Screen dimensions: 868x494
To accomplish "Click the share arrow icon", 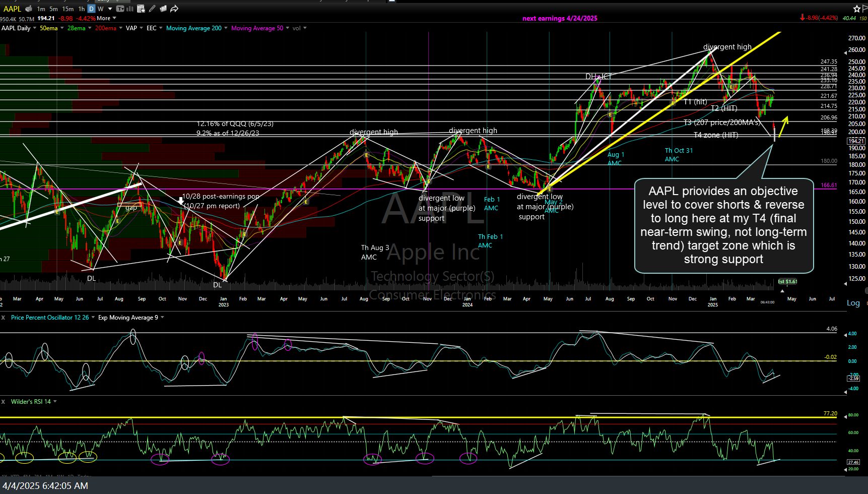I will coord(174,9).
